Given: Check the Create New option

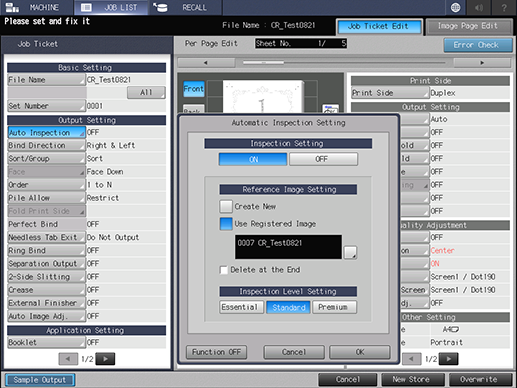Looking at the screenshot, I should 226,207.
